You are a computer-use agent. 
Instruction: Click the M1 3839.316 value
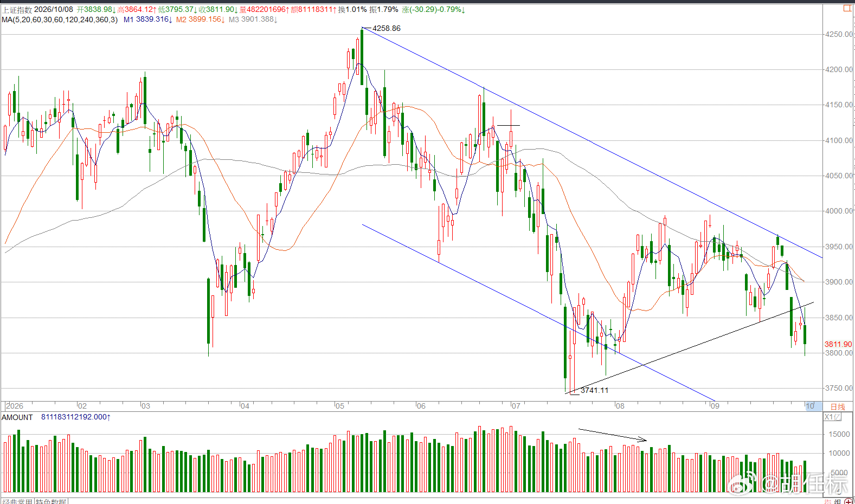(148, 20)
